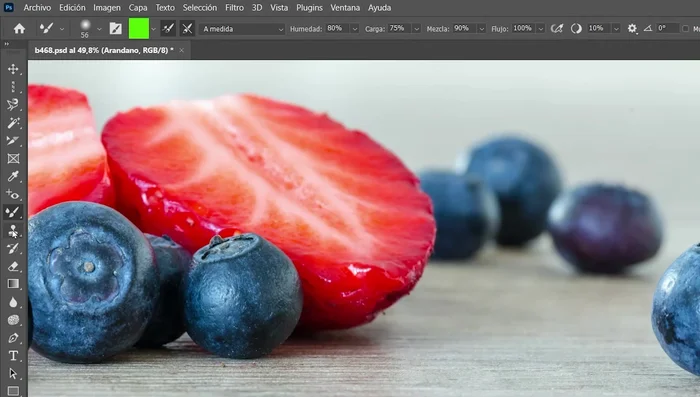Select the Red Eye healing tool
The height and width of the screenshot is (397, 700).
point(13,194)
